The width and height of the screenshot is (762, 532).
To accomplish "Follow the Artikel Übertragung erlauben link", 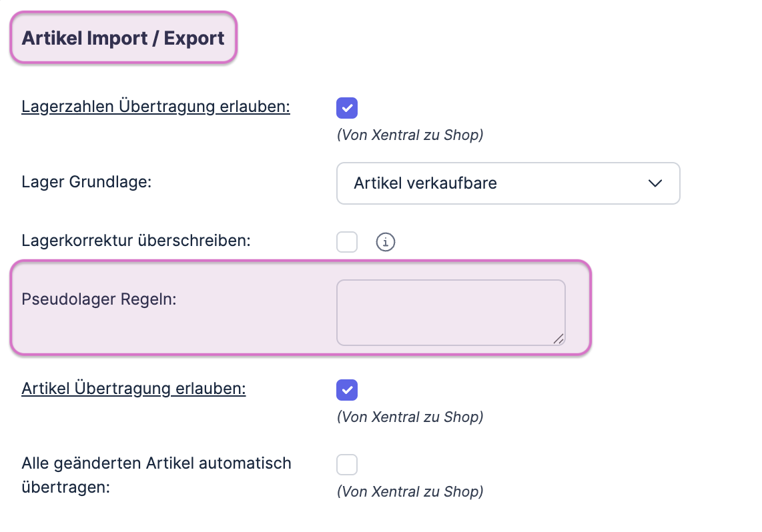I will [x=133, y=389].
